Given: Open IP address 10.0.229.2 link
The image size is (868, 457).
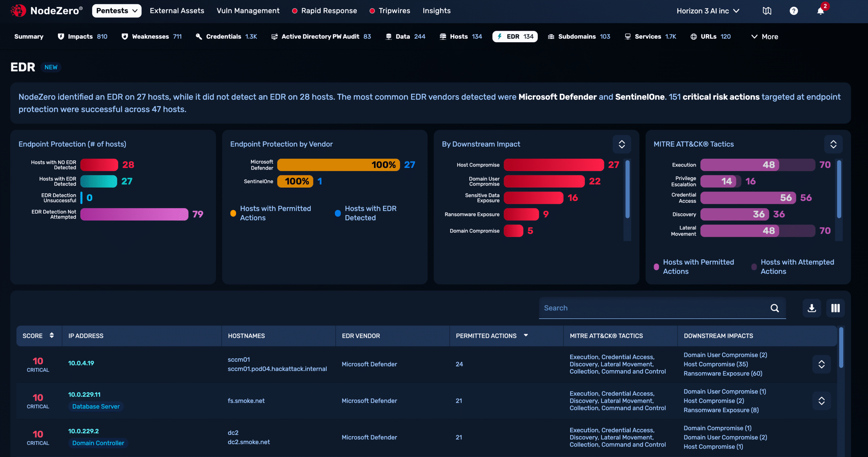Looking at the screenshot, I should pyautogui.click(x=83, y=431).
